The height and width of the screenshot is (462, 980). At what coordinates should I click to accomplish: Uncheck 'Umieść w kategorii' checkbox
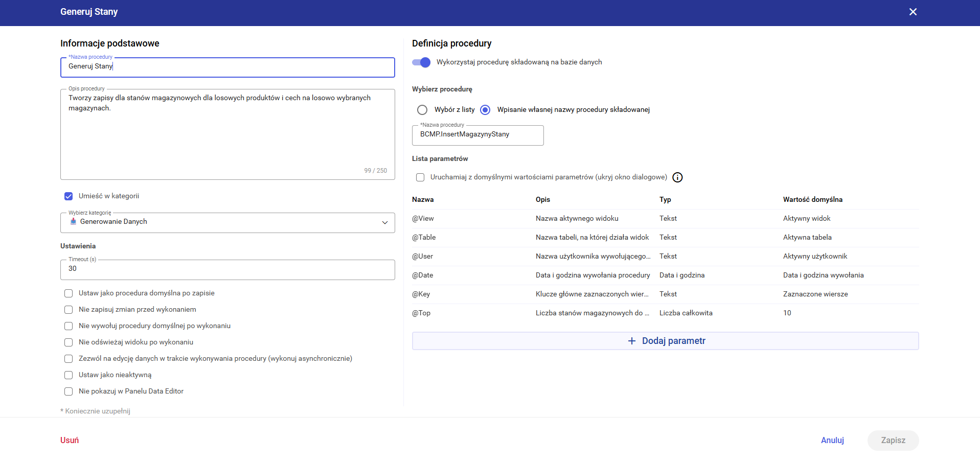69,196
